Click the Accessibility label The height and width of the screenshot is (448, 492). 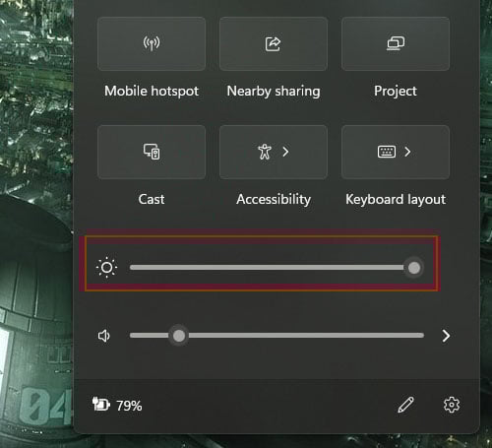coord(274,199)
